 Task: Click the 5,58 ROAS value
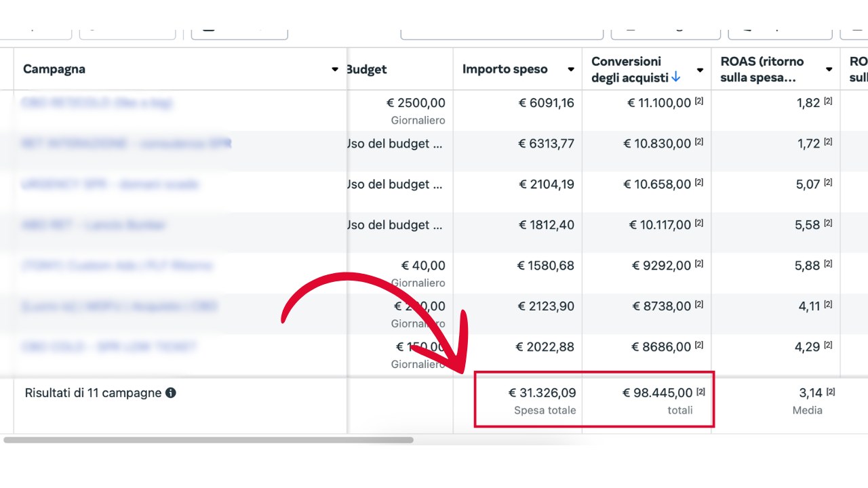[x=808, y=225]
